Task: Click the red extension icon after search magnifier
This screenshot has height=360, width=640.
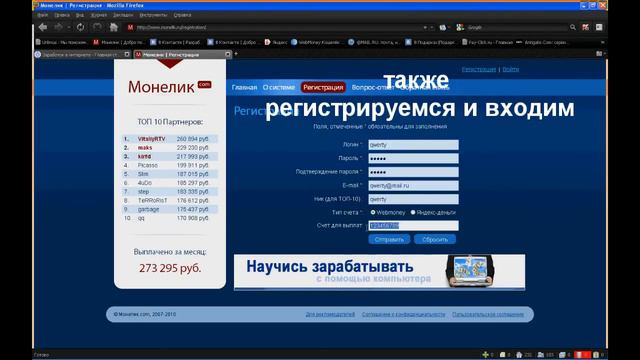Action: (x=586, y=27)
